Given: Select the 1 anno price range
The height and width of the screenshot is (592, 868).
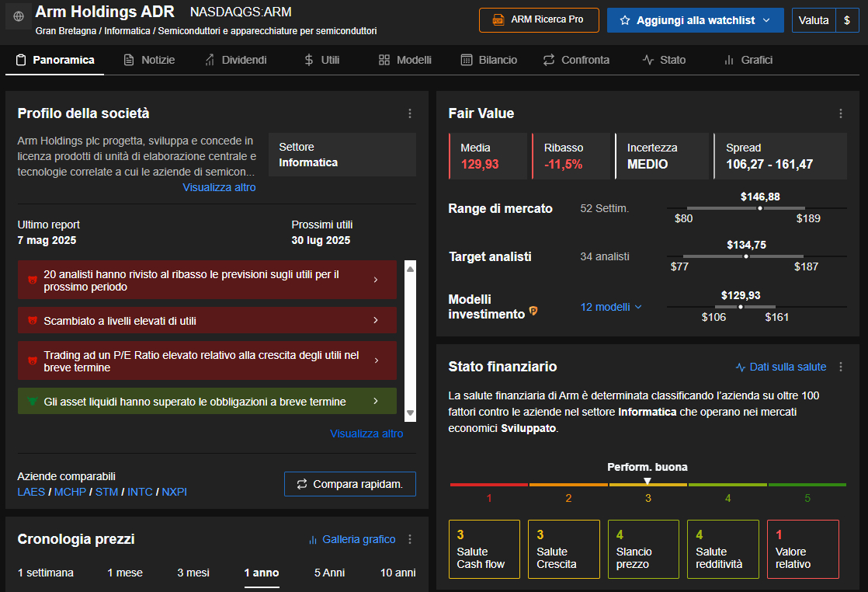Looking at the screenshot, I should [x=262, y=573].
